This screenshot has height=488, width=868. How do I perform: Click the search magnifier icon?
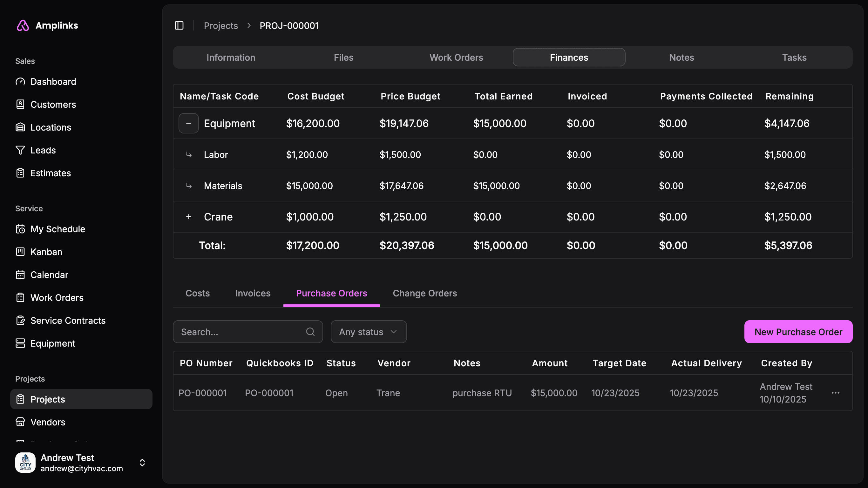[310, 332]
